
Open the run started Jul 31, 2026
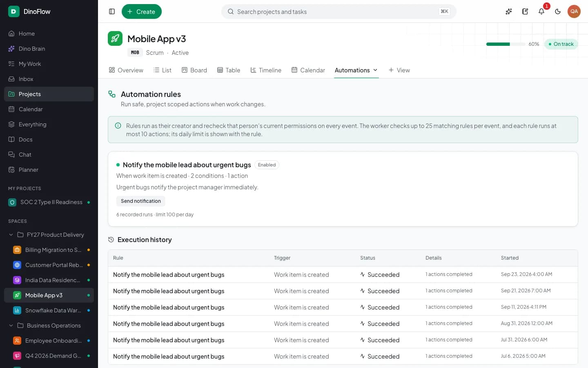[x=343, y=340]
